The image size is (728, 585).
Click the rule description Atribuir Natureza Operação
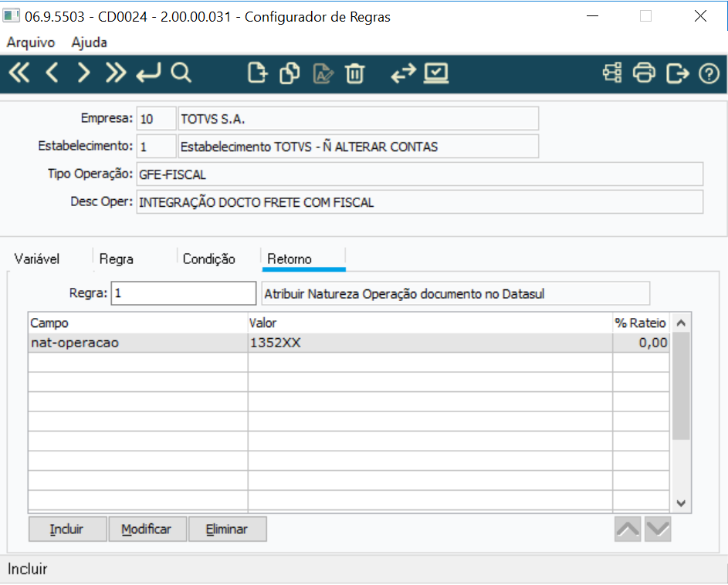[x=455, y=293]
